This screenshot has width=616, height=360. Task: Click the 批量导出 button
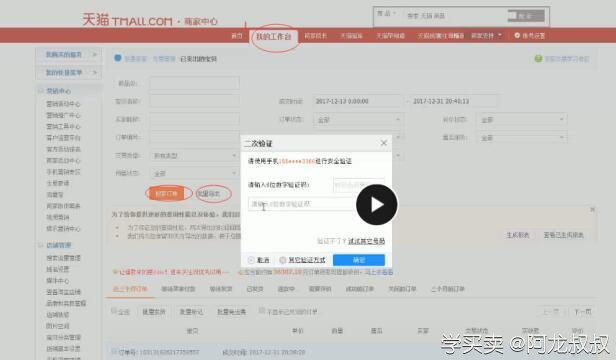click(x=209, y=193)
